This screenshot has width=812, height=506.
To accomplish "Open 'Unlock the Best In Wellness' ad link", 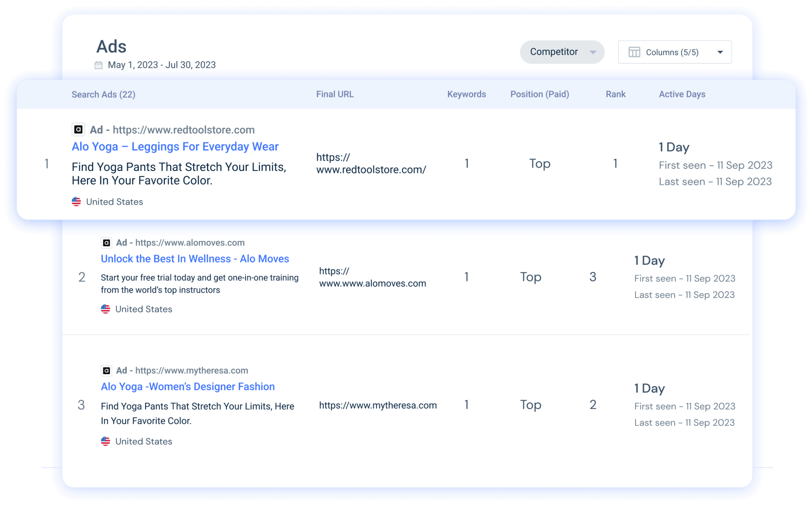I will (x=195, y=259).
